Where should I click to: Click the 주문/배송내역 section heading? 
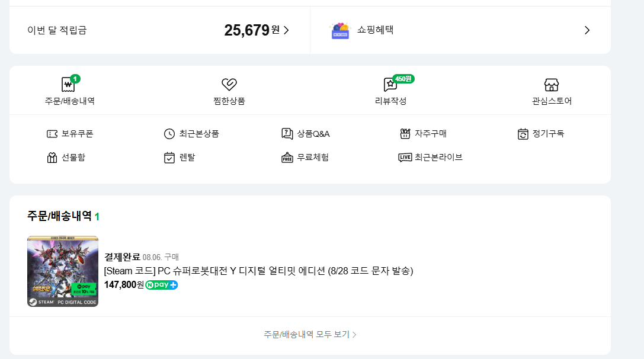pyautogui.click(x=59, y=216)
